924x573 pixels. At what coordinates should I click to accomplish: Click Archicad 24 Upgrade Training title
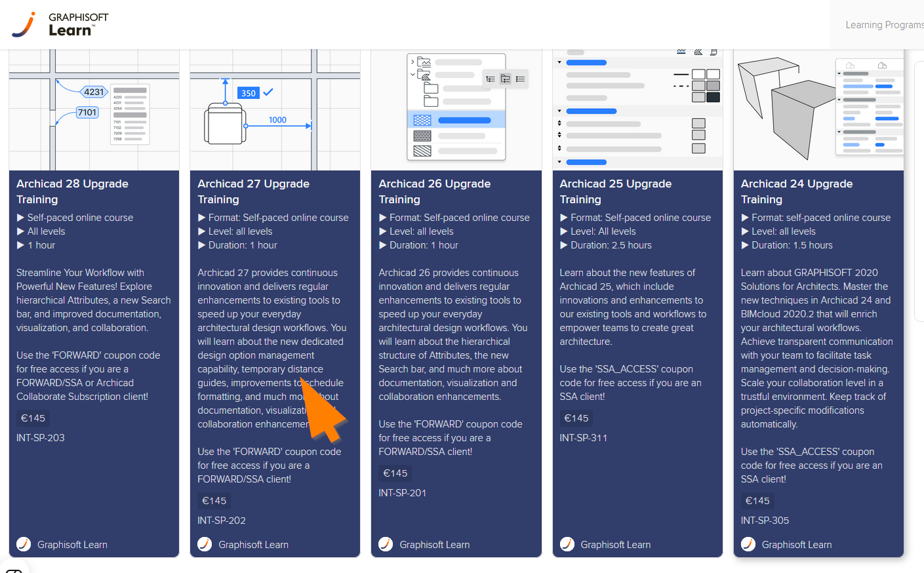pos(797,191)
